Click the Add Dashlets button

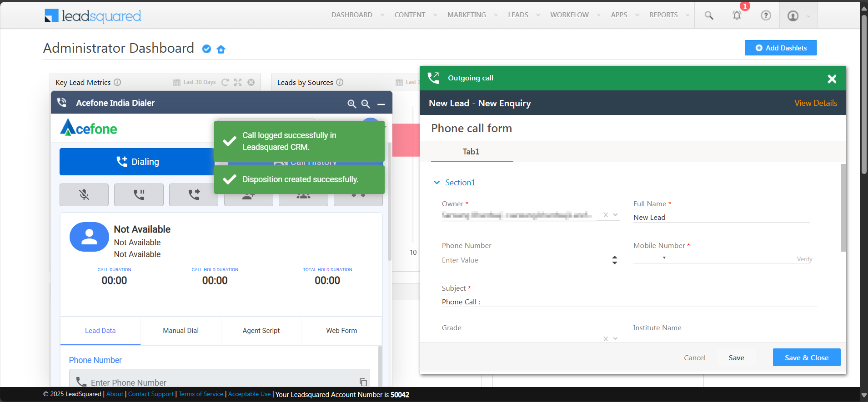(780, 48)
